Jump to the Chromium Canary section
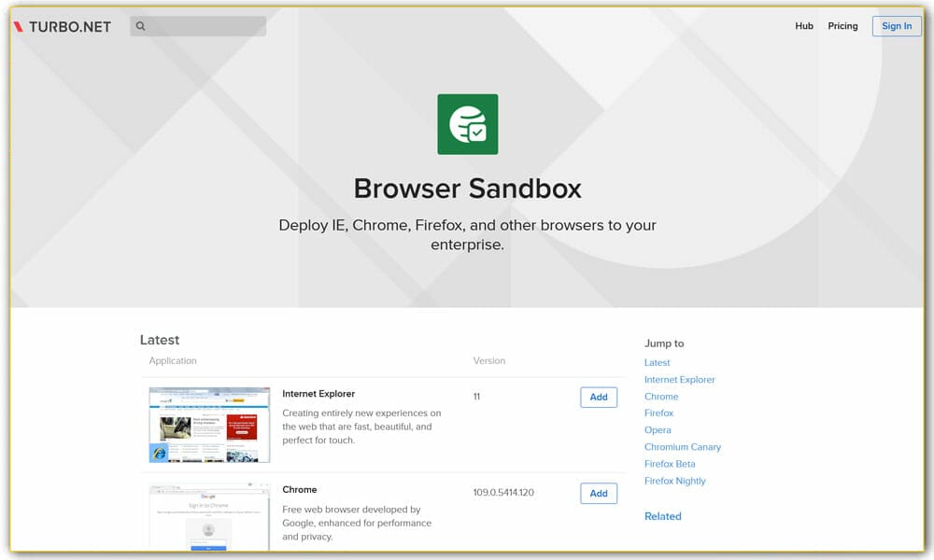The height and width of the screenshot is (560, 934). tap(683, 446)
